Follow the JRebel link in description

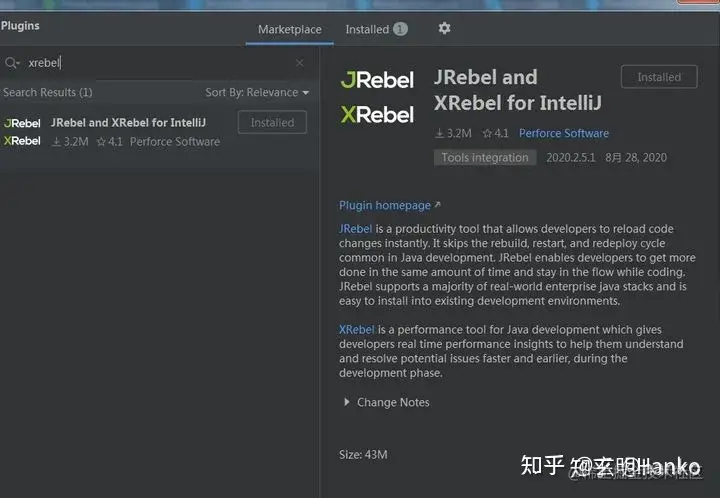355,229
